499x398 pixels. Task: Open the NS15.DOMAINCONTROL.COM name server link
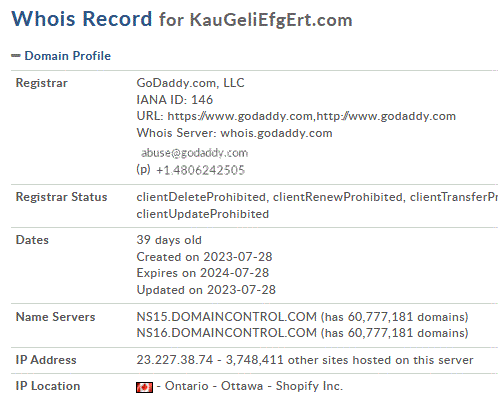(226, 317)
